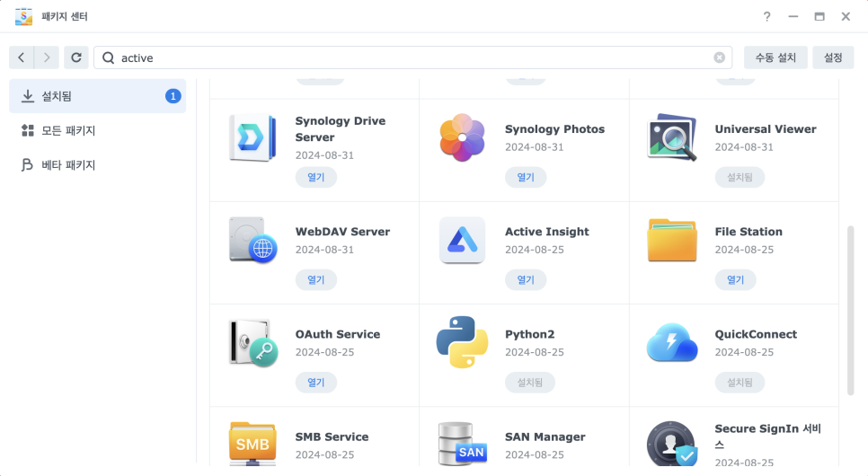868x476 pixels.
Task: Click the 2024-08-25 date under Active Insight
Action: [x=535, y=250]
